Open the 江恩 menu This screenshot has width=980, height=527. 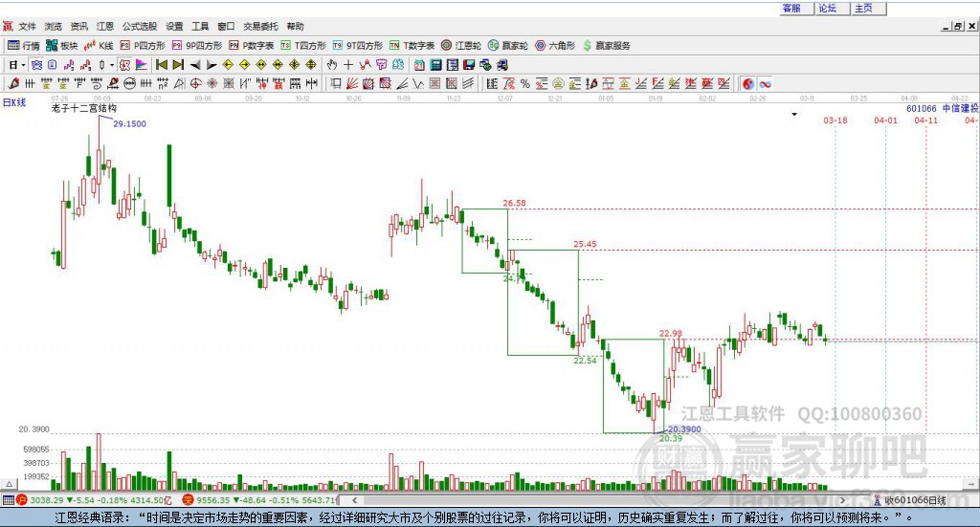tap(105, 26)
